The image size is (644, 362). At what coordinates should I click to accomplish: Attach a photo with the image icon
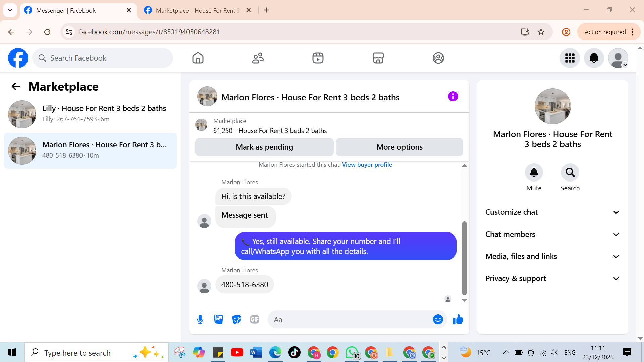(x=218, y=319)
